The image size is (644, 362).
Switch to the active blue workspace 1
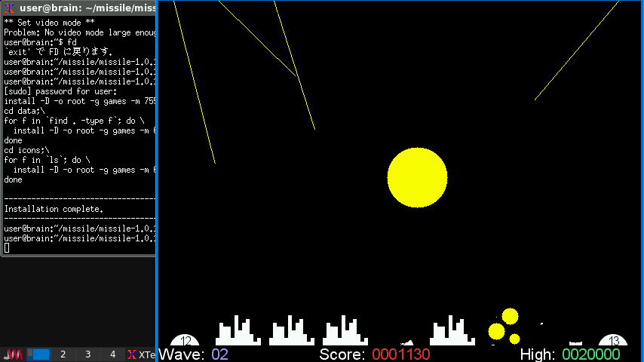coord(38,354)
